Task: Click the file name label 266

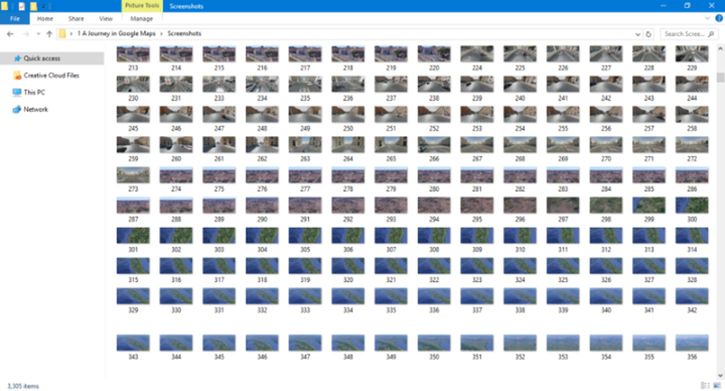Action: (x=434, y=159)
